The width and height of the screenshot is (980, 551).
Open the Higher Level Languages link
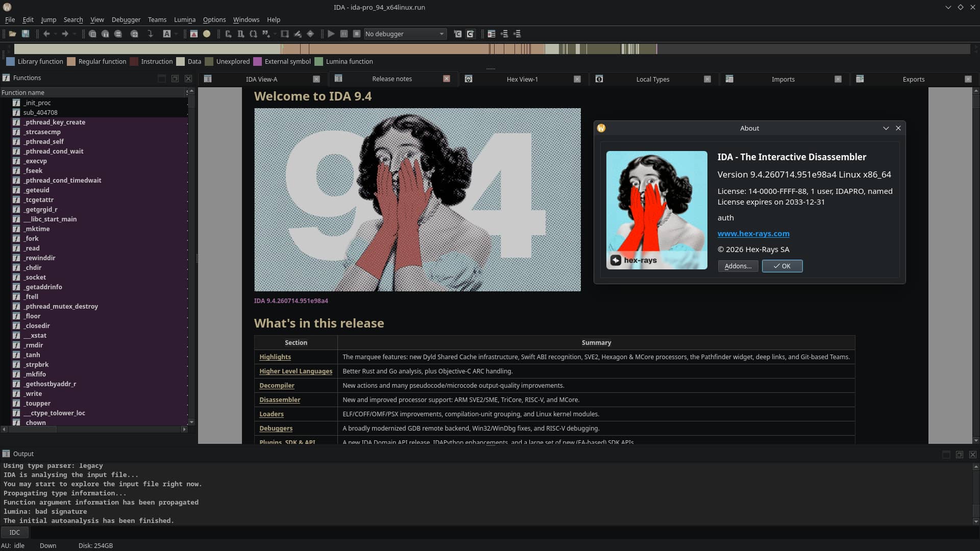(x=296, y=371)
